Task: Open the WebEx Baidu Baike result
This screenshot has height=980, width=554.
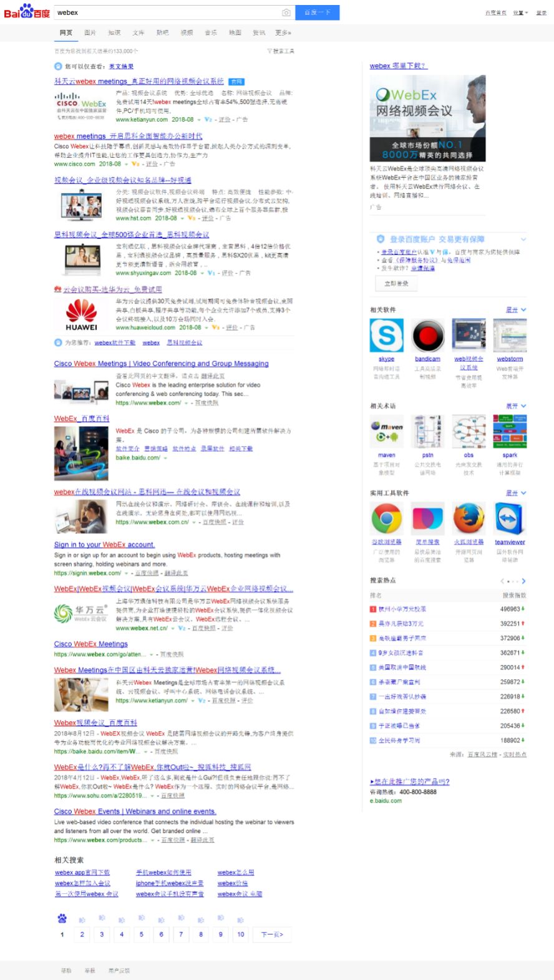Action: (x=82, y=419)
